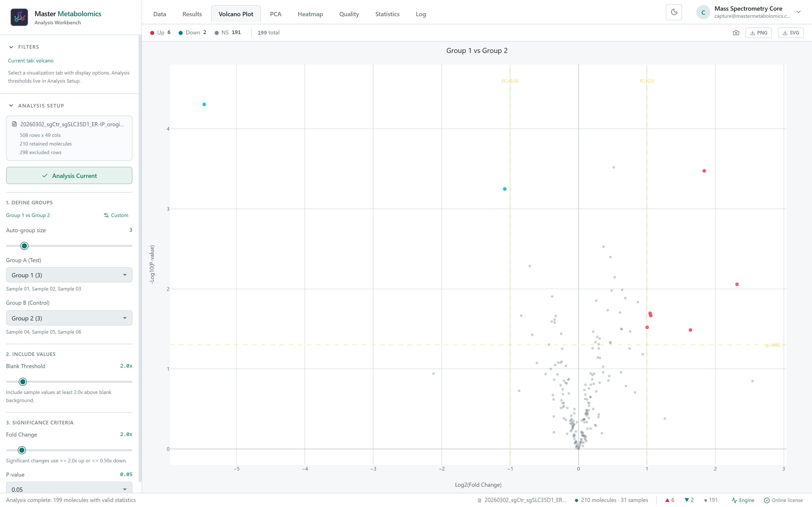Download plot as PNG
This screenshot has width=812, height=507.
tap(759, 33)
